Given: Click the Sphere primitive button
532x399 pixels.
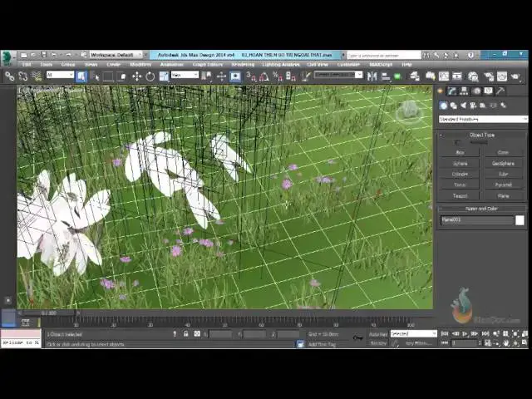Looking at the screenshot, I should click(x=460, y=163).
